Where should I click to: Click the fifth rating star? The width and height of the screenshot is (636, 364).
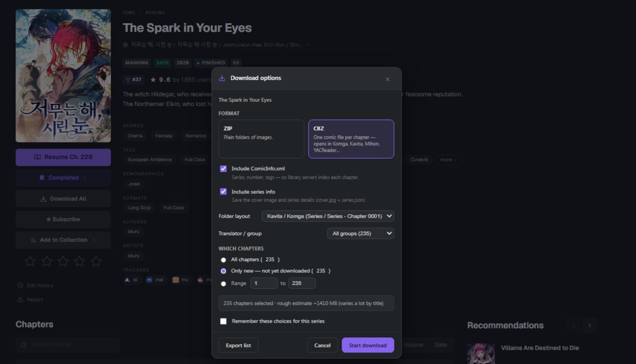pos(96,261)
